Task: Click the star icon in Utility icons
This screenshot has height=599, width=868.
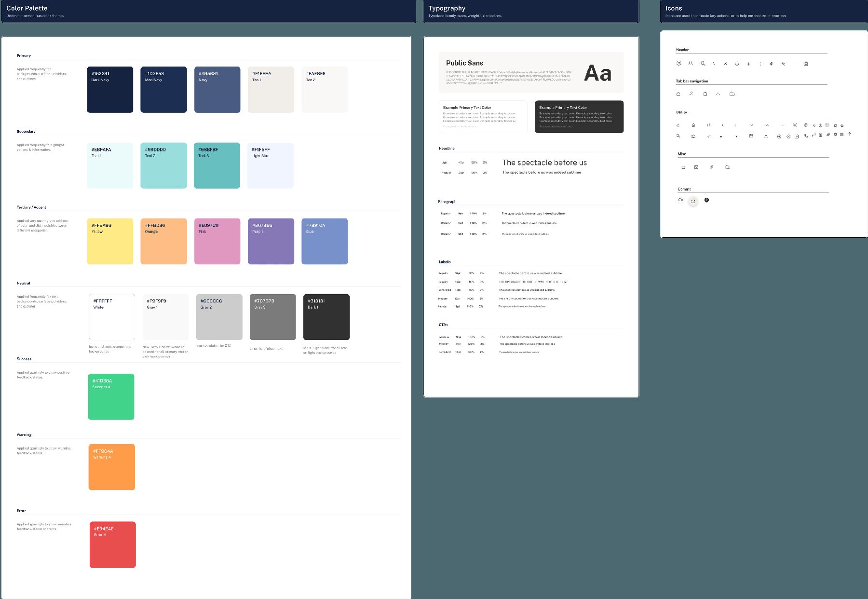Action: [842, 125]
